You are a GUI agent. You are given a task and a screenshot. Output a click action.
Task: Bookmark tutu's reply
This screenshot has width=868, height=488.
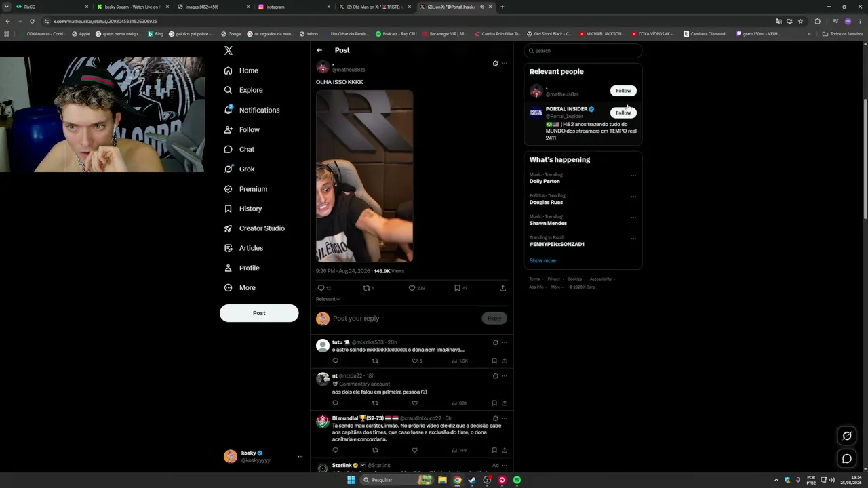(x=494, y=361)
